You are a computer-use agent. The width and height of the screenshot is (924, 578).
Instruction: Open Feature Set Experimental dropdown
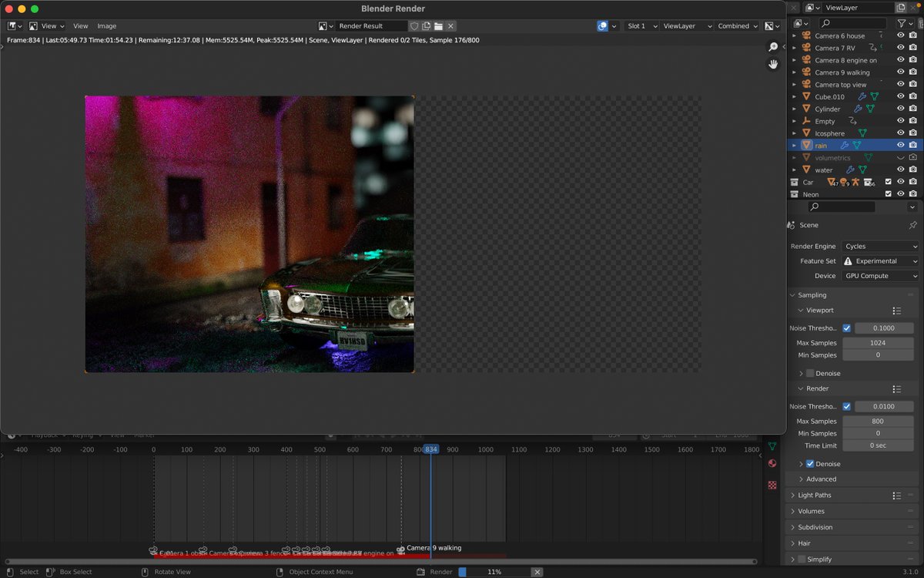(880, 261)
